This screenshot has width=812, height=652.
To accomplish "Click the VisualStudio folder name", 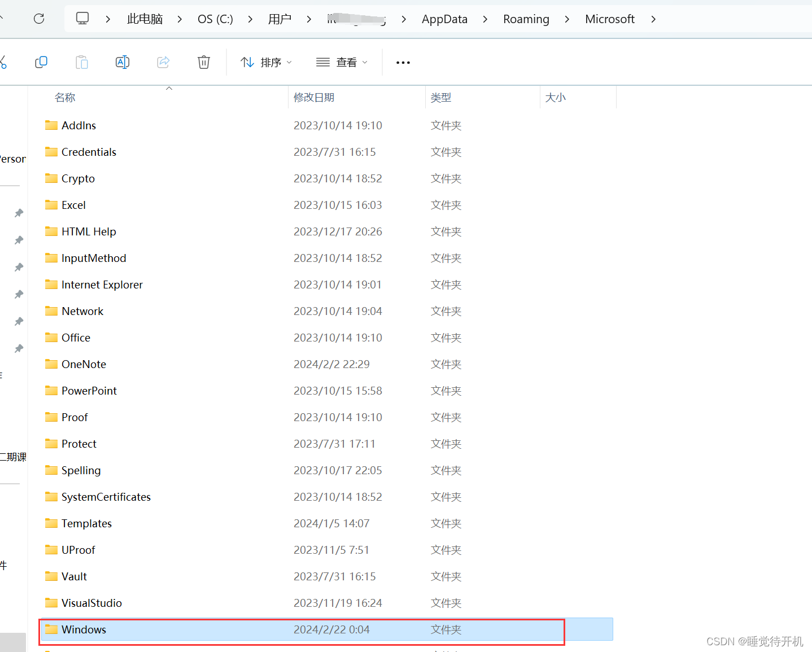I will (x=91, y=603).
